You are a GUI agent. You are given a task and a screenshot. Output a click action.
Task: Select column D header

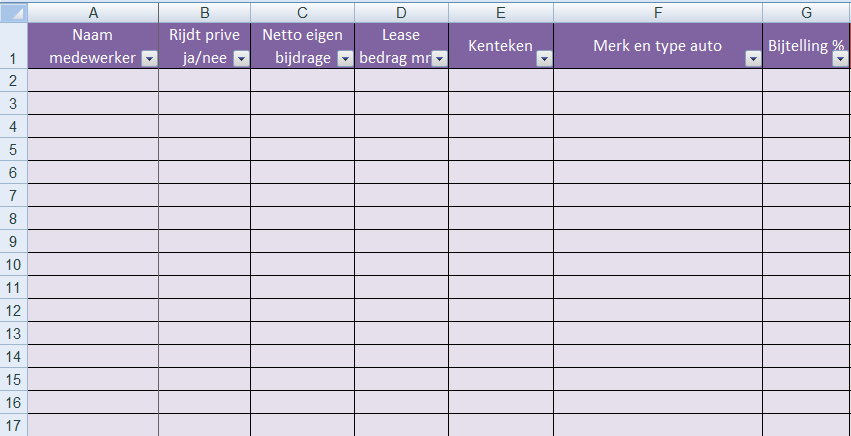[401, 12]
